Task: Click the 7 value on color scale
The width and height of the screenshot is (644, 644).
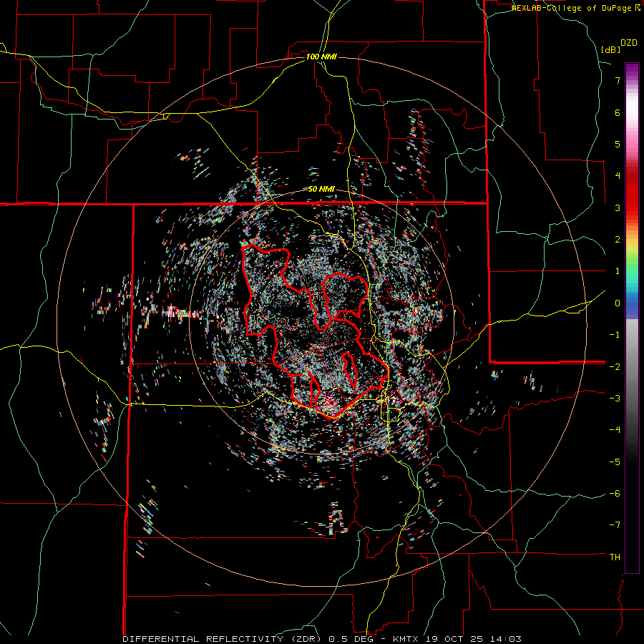Action: [618, 80]
